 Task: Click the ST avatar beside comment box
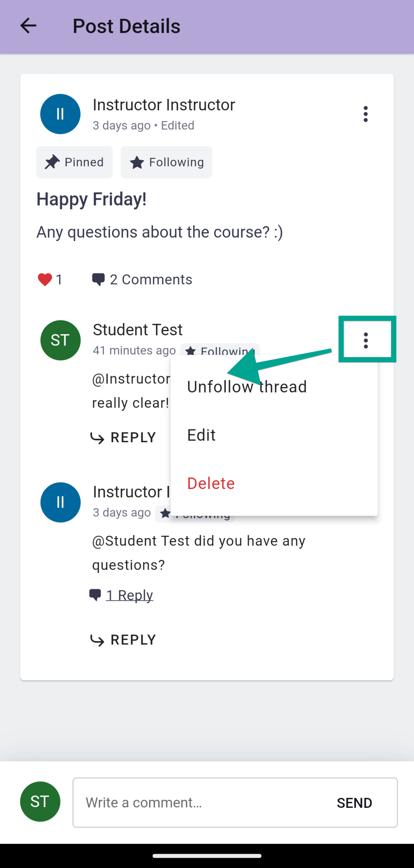point(40,802)
